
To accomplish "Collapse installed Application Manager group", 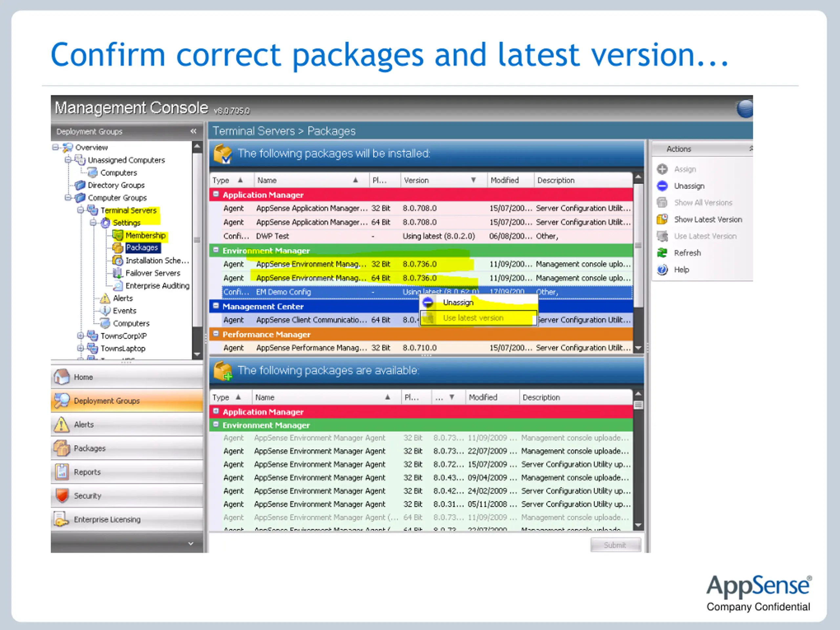I will [216, 194].
